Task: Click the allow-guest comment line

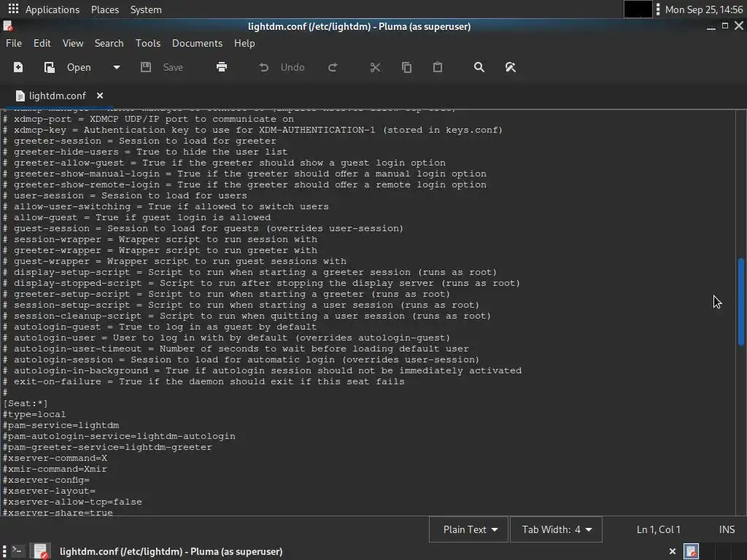Action: pyautogui.click(x=136, y=217)
